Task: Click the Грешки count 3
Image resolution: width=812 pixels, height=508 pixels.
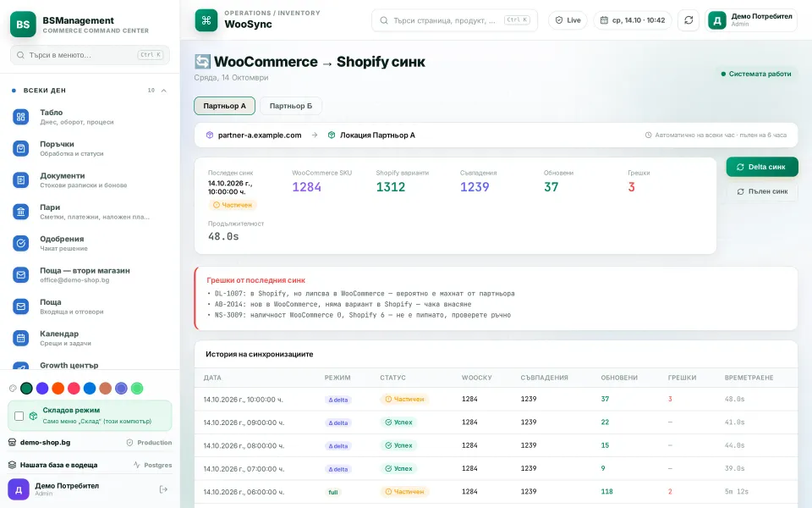Action: [631, 187]
